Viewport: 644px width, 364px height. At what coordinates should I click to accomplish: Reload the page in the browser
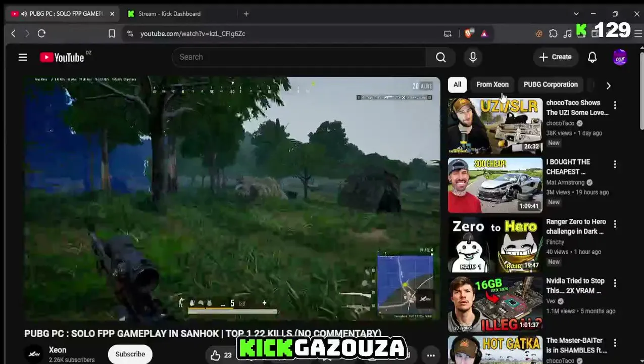coord(41,33)
